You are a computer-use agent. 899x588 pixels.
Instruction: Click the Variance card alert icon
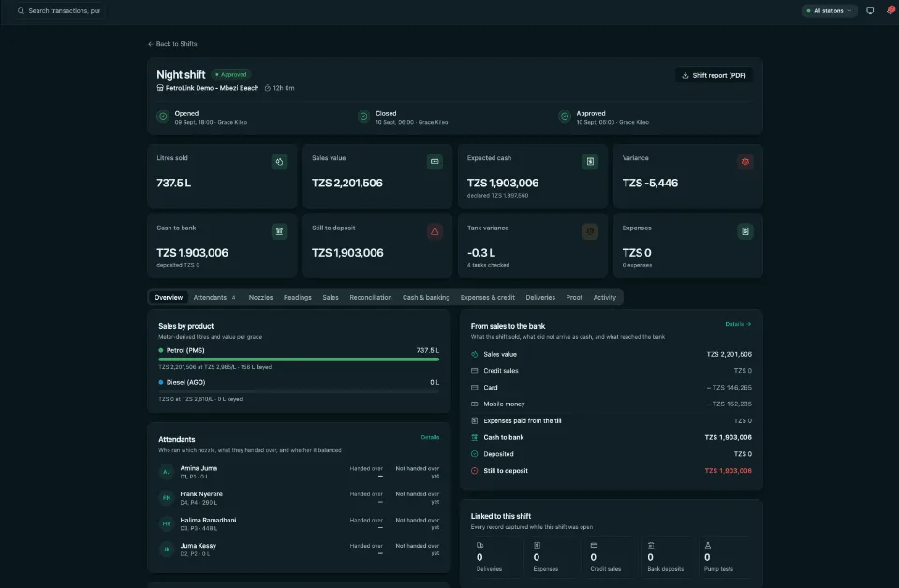(745, 162)
